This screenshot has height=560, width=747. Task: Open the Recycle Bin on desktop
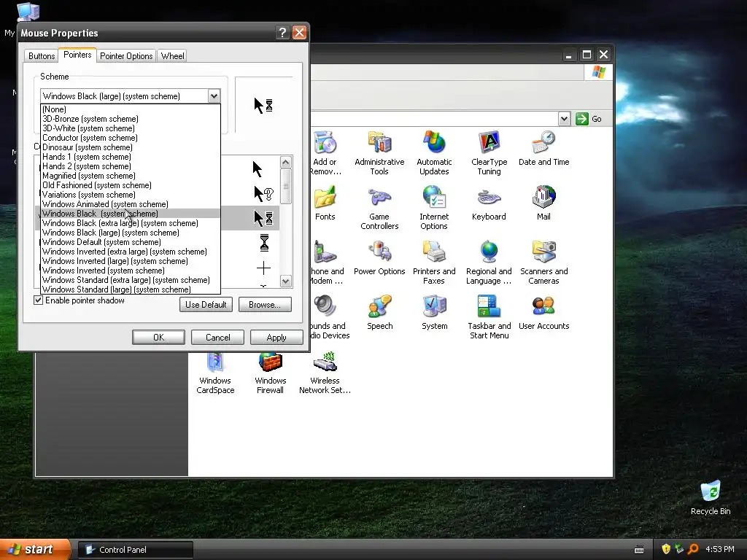pos(711,497)
